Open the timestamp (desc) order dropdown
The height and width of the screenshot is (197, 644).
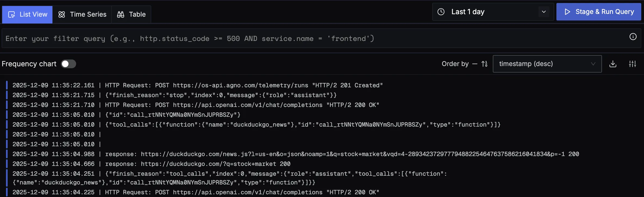pyautogui.click(x=547, y=64)
